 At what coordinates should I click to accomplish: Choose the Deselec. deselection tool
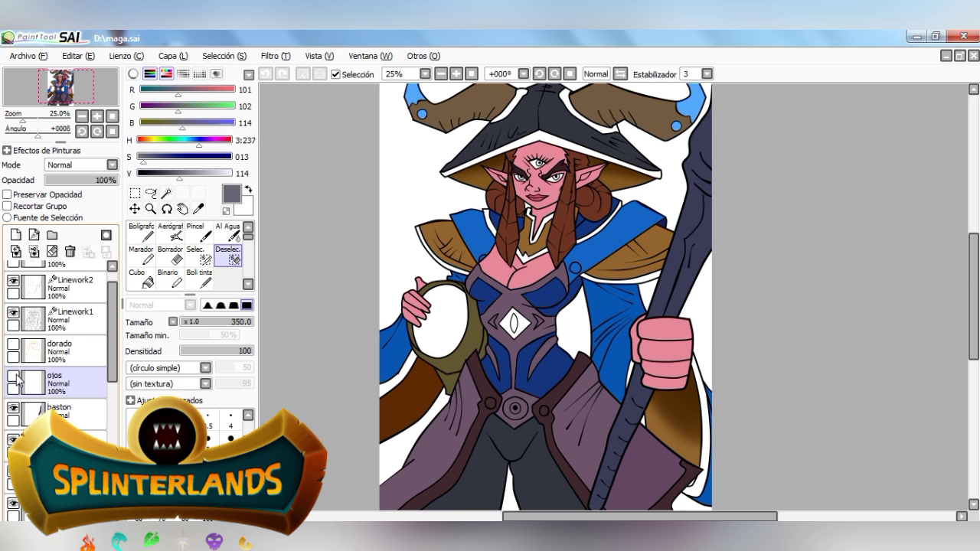click(227, 255)
